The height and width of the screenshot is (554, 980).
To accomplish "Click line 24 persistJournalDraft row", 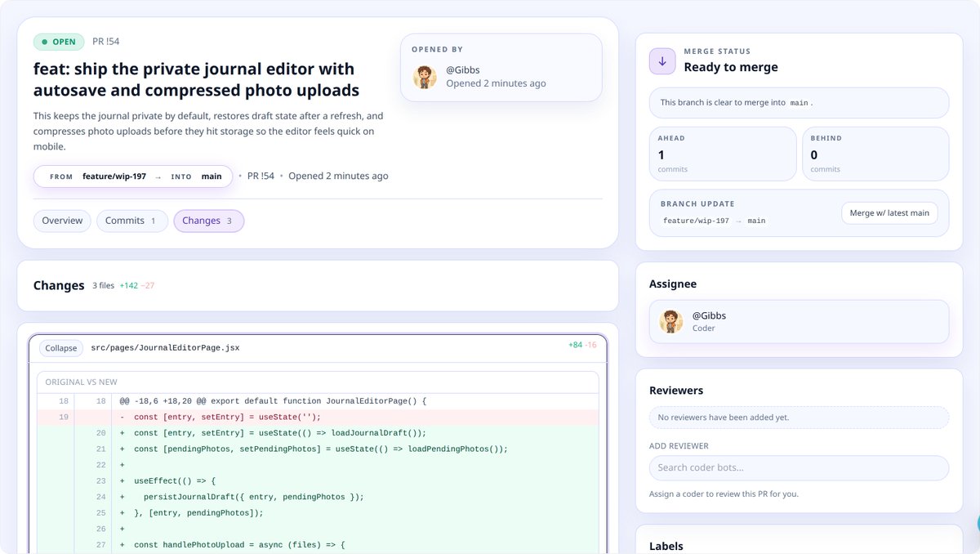I will [x=318, y=497].
